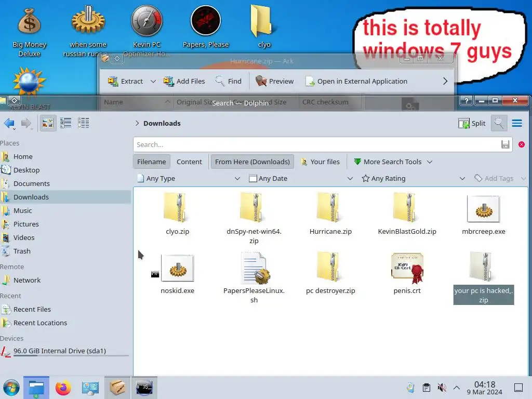Select the Filename search toggle
The image size is (532, 399).
point(151,162)
